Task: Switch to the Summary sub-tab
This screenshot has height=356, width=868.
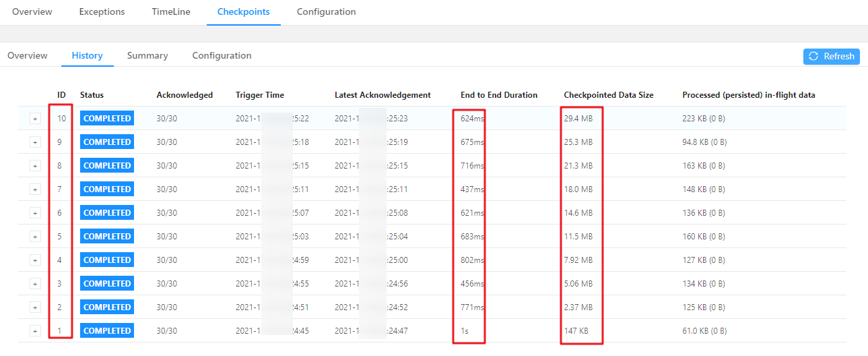Action: click(147, 56)
